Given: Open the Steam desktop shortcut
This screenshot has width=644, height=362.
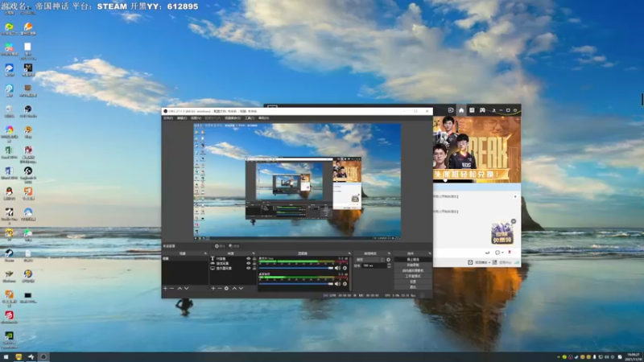Looking at the screenshot, I should (x=9, y=254).
